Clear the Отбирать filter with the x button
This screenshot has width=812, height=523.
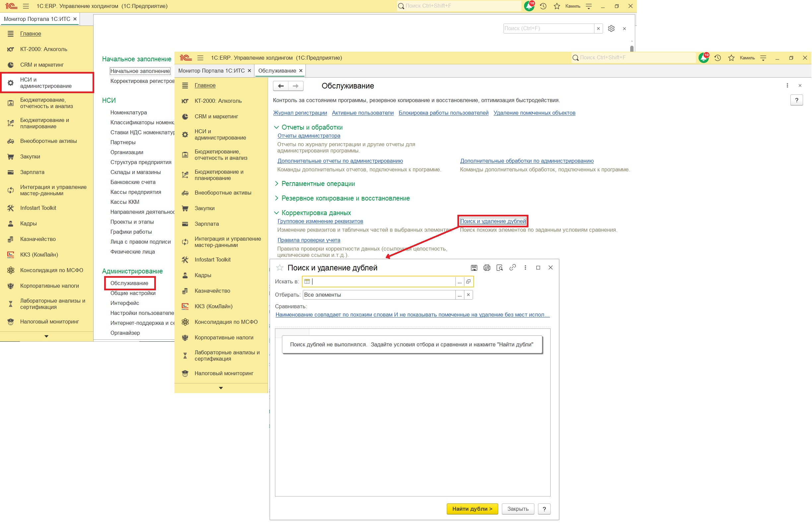pos(469,295)
